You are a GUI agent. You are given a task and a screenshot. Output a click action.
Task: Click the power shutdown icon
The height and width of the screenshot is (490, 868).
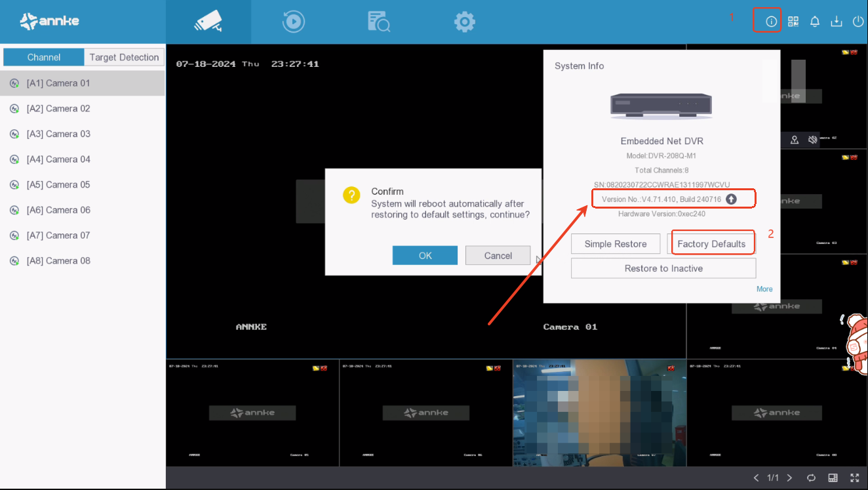click(858, 22)
